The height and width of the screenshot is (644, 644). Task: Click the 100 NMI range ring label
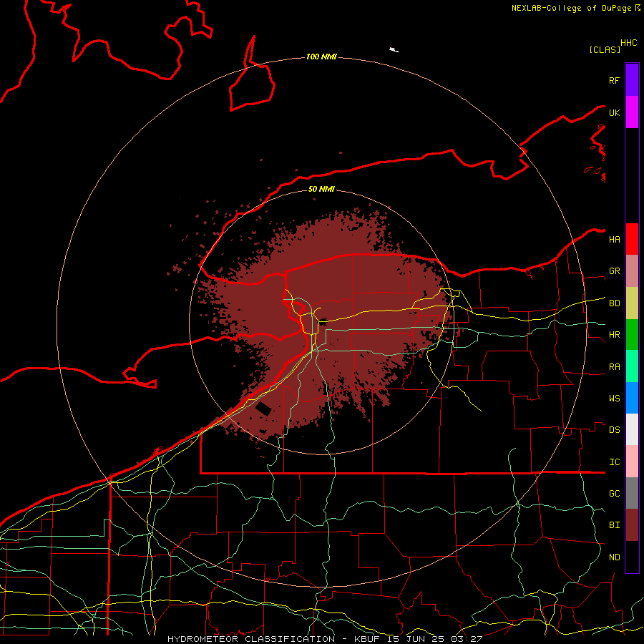pyautogui.click(x=321, y=57)
